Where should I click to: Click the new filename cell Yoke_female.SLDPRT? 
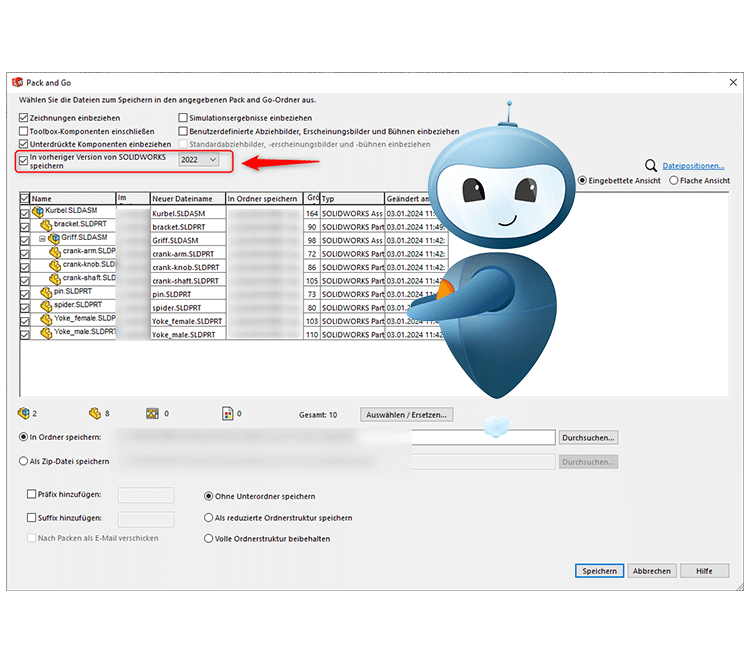pos(188,321)
